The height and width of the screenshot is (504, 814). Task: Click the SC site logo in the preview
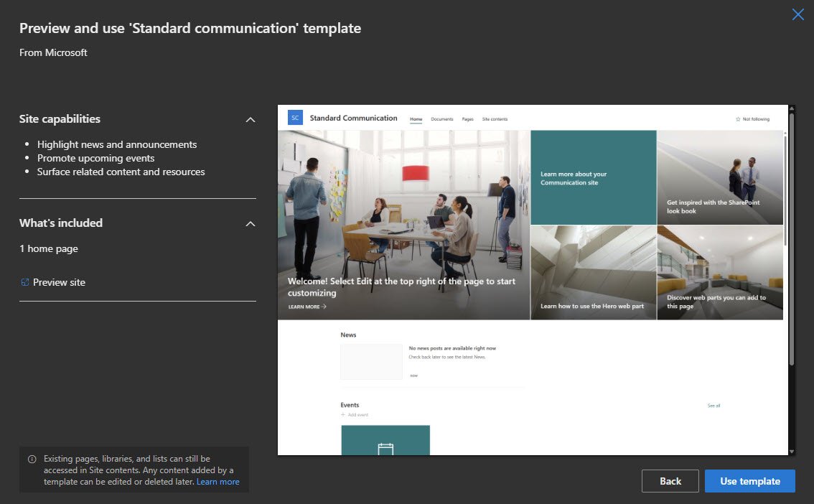point(295,118)
